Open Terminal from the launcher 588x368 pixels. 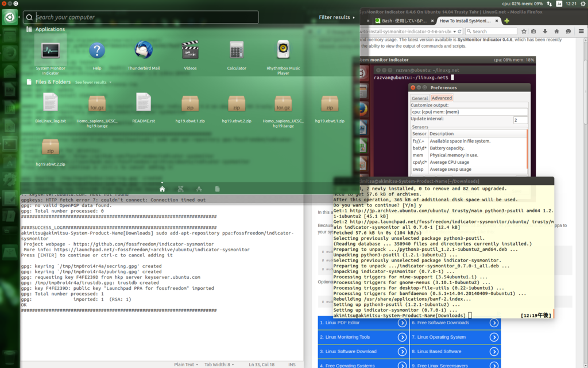point(9,144)
